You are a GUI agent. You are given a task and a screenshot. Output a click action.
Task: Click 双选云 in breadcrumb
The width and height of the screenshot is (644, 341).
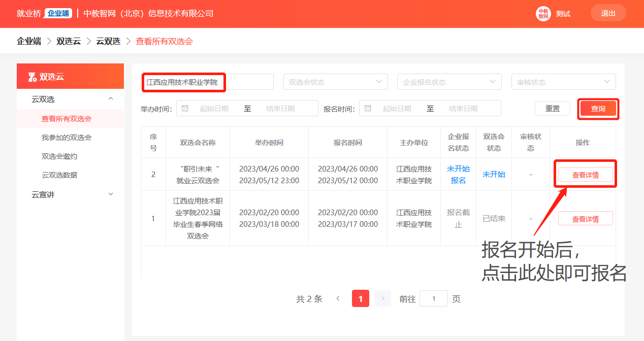pos(69,41)
